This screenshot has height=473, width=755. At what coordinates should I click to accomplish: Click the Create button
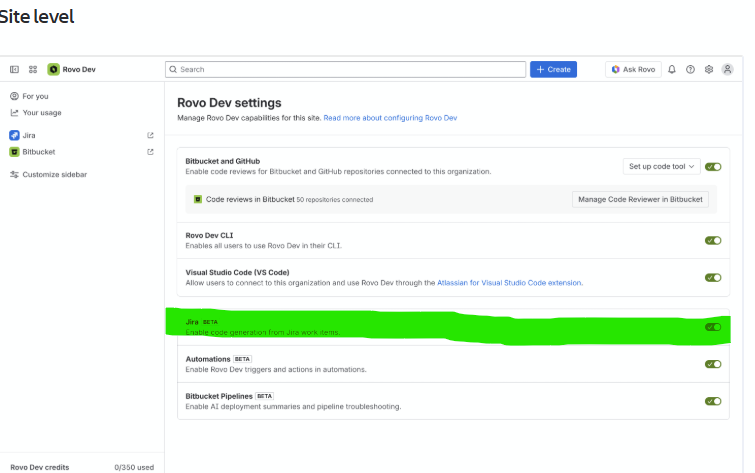pyautogui.click(x=553, y=69)
